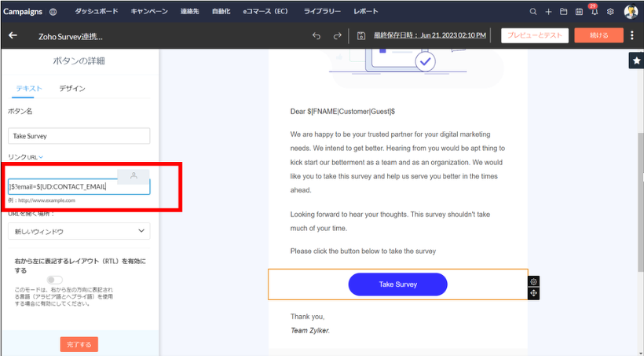Open search with the magnifier icon
The width and height of the screenshot is (644, 356).
(533, 12)
